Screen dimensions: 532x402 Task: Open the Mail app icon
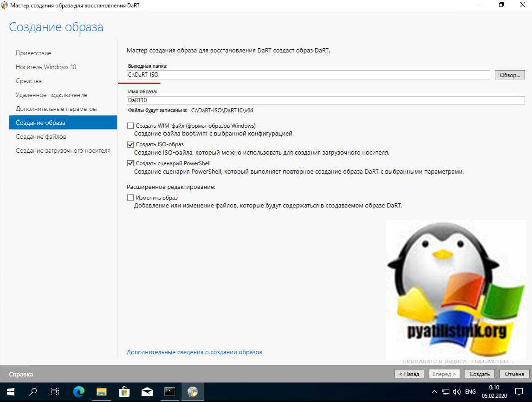point(147,391)
